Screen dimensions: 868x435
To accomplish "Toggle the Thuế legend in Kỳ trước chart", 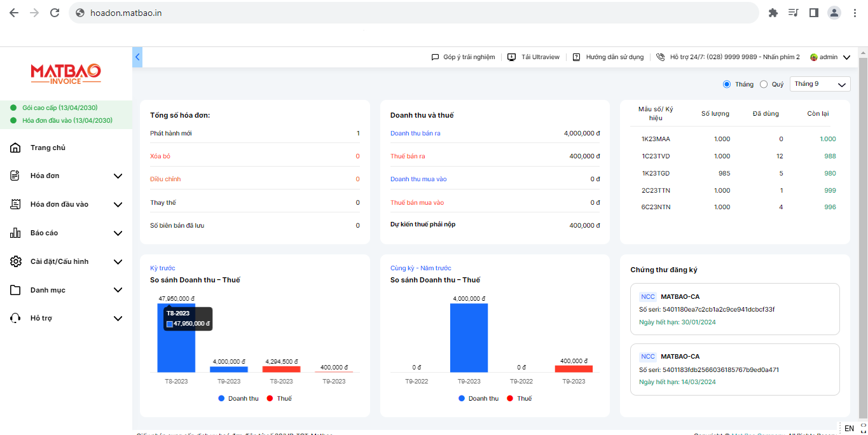I will coord(279,398).
